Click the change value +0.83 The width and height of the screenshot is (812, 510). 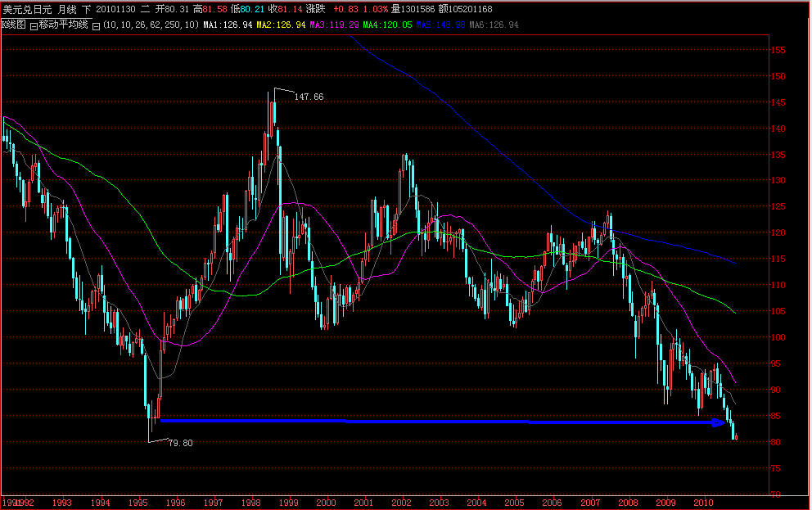345,9
